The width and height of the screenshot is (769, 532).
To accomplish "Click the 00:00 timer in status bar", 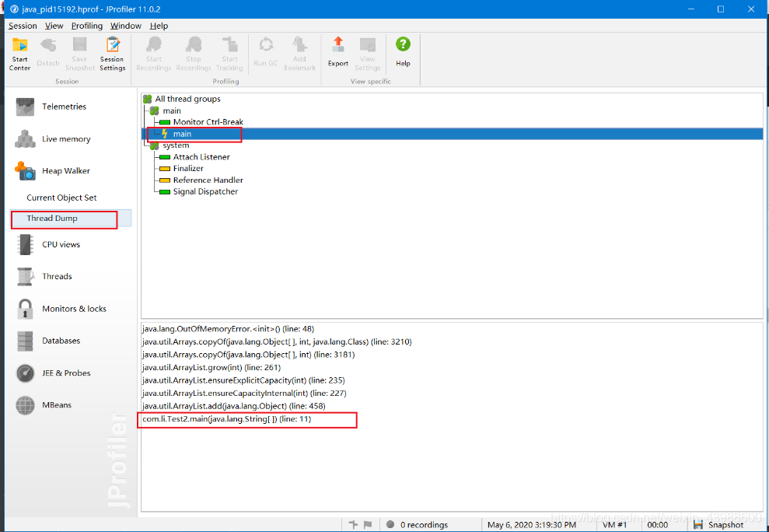I will [658, 525].
